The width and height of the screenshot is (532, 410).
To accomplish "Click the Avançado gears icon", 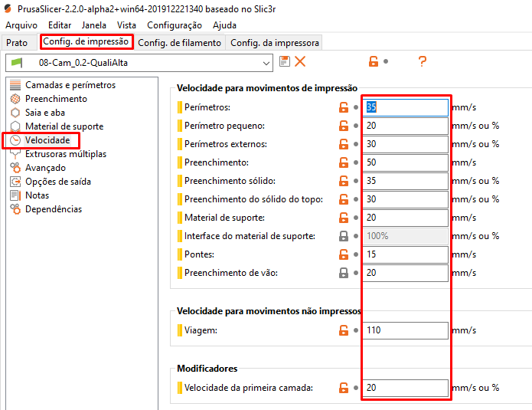I will (15, 168).
